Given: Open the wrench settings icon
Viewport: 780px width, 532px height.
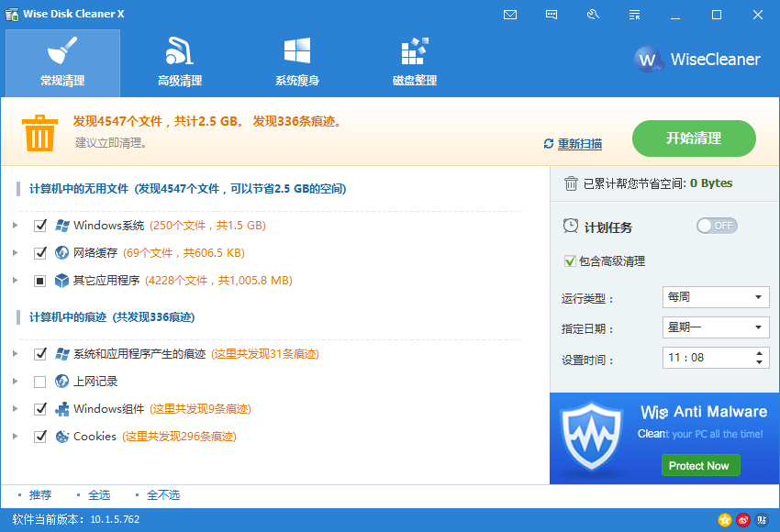Looking at the screenshot, I should coord(593,15).
